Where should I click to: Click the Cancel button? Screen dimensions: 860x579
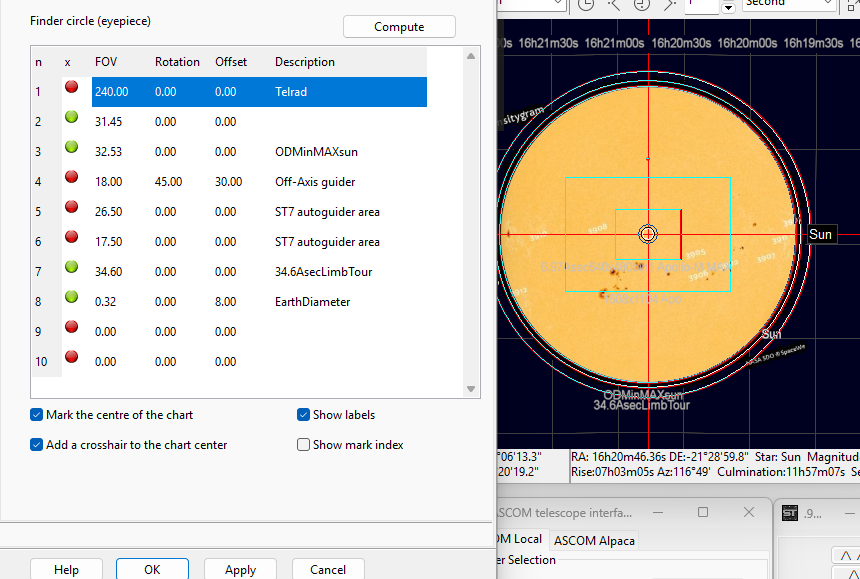[328, 569]
